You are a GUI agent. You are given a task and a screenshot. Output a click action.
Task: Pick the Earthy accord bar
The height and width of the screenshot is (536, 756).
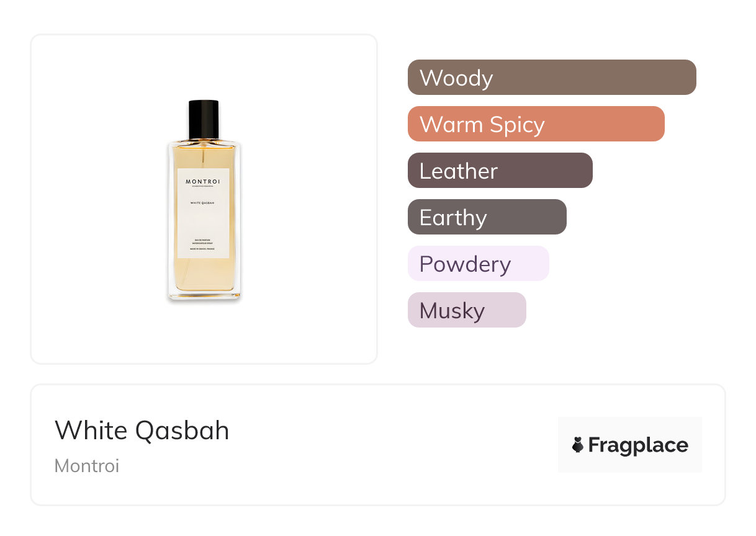click(x=487, y=217)
